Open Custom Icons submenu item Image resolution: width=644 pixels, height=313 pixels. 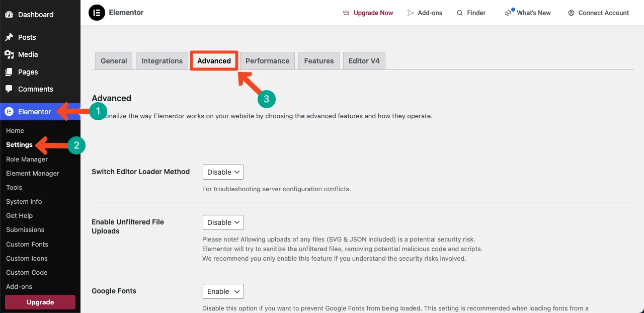point(27,258)
